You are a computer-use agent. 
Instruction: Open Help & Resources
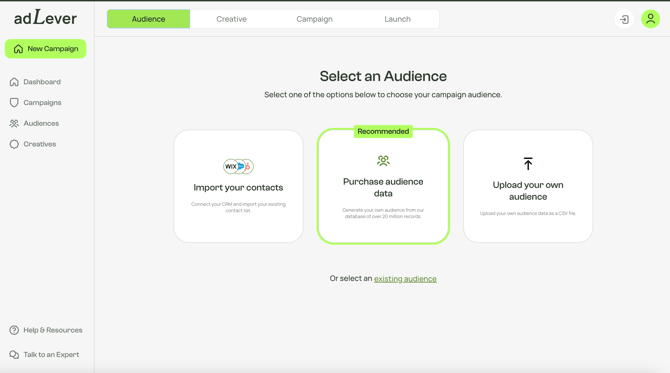coord(46,330)
